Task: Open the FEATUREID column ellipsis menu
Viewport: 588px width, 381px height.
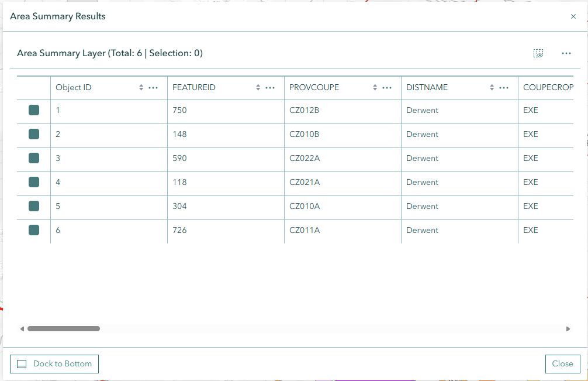Action: 270,87
